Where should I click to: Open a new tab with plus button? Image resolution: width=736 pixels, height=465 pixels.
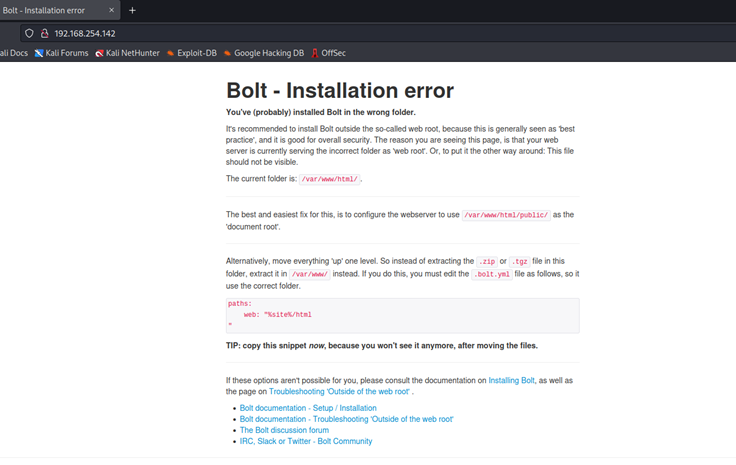click(132, 10)
